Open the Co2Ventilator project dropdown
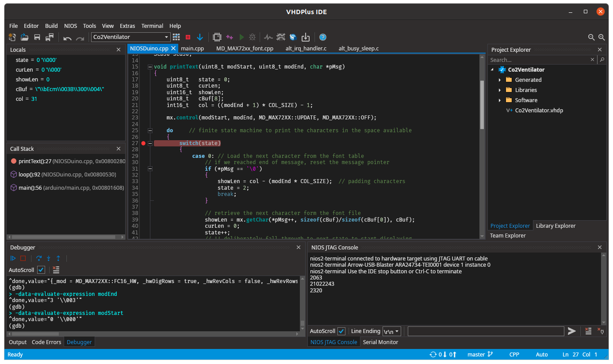 pos(130,37)
